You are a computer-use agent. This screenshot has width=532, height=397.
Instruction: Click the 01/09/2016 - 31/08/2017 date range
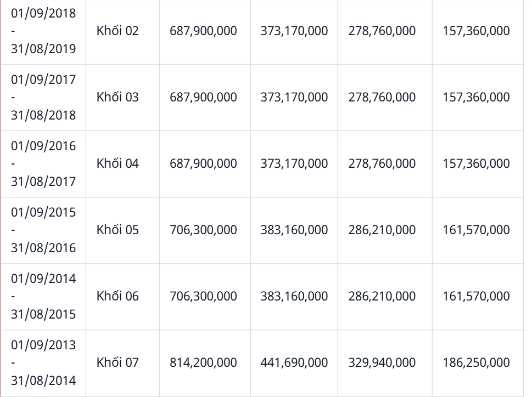tap(43, 163)
